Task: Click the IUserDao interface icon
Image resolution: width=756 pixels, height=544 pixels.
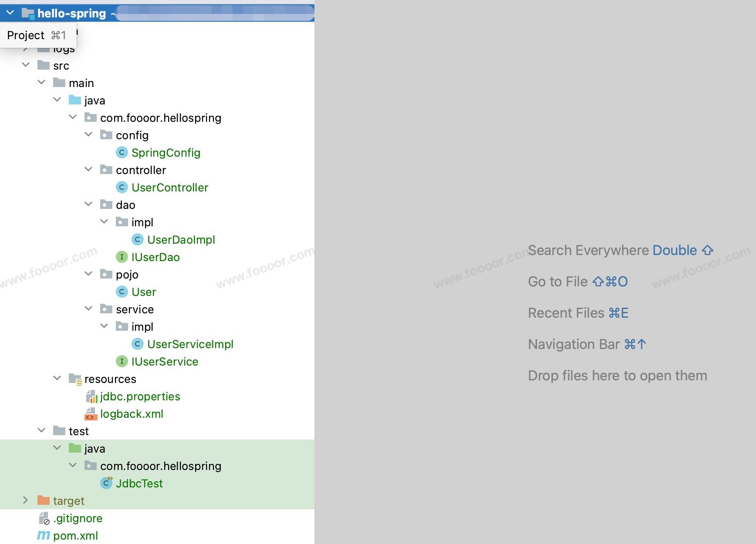Action: (121, 257)
